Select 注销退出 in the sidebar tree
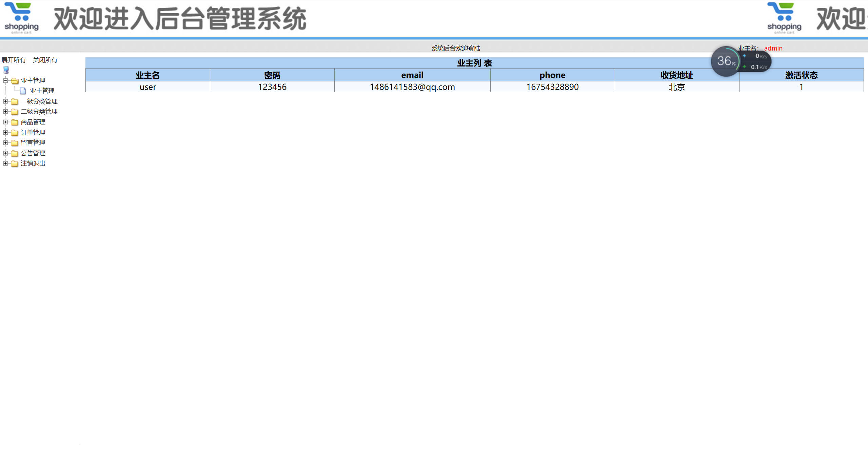 tap(33, 163)
